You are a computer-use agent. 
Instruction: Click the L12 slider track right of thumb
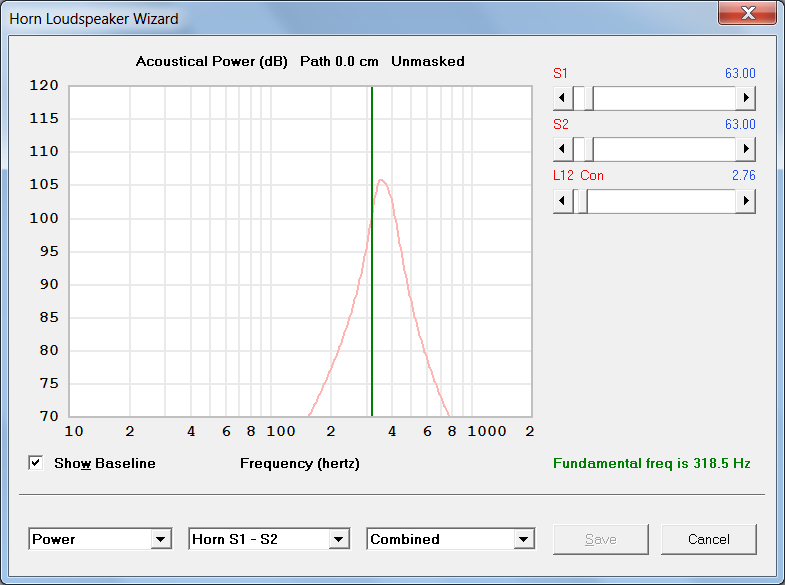661,201
